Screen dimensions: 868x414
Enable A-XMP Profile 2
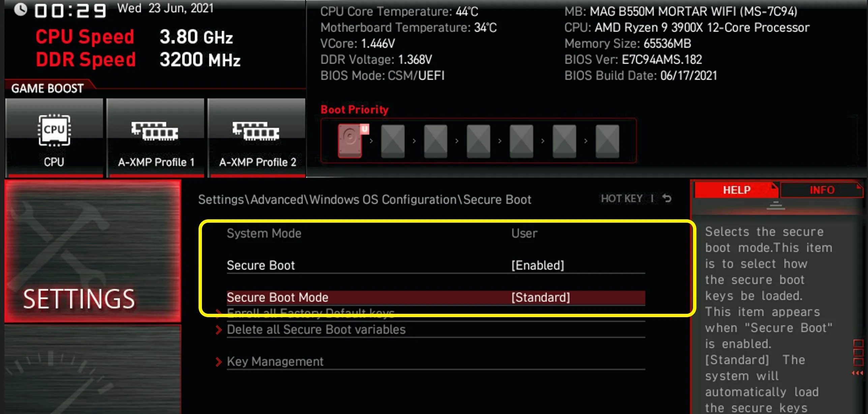coord(257,138)
